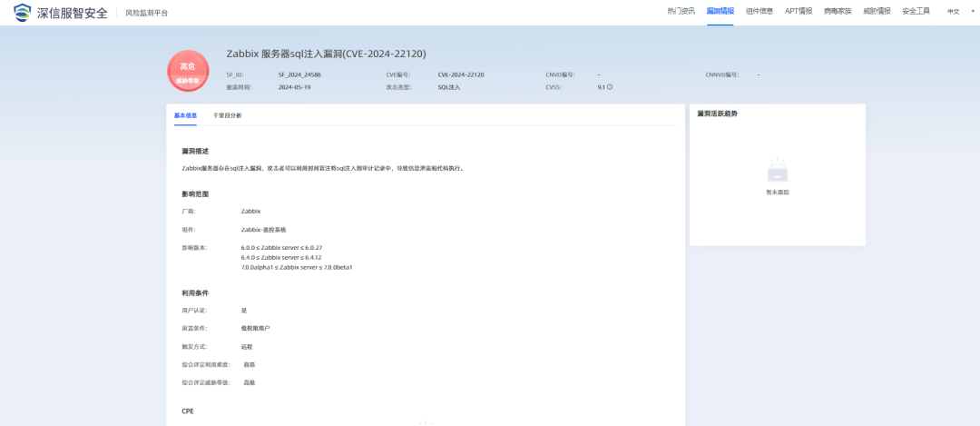The image size is (980, 426).
Task: Select the 漏洞情报 navigation item
Action: [720, 11]
